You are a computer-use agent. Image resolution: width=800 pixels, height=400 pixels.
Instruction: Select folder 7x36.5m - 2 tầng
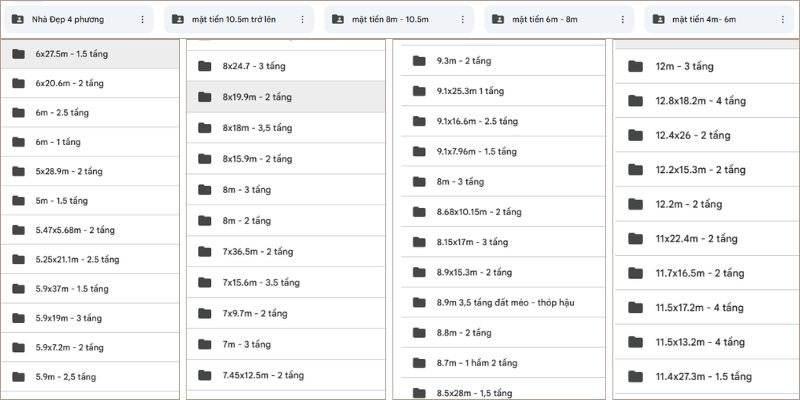tap(258, 251)
